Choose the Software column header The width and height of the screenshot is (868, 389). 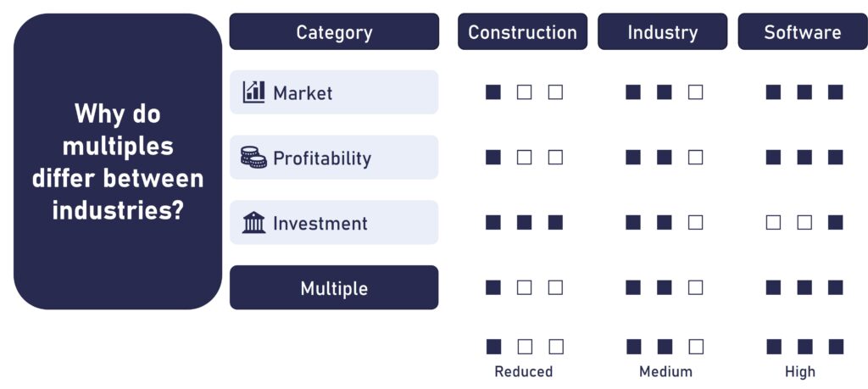tap(803, 31)
